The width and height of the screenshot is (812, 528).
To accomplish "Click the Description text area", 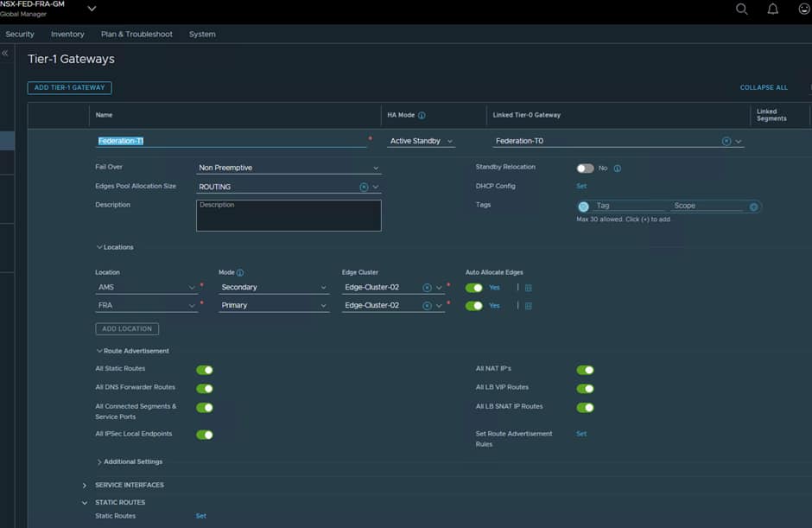I will pyautogui.click(x=289, y=215).
